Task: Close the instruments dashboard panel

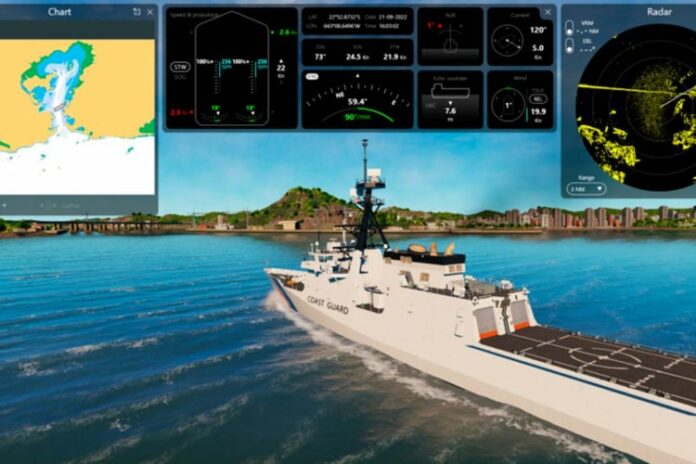Action: click(x=547, y=13)
